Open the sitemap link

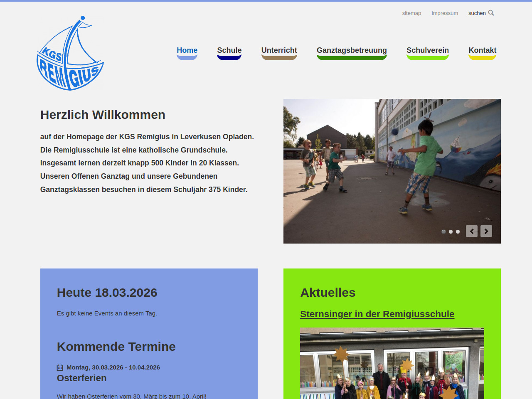411,13
